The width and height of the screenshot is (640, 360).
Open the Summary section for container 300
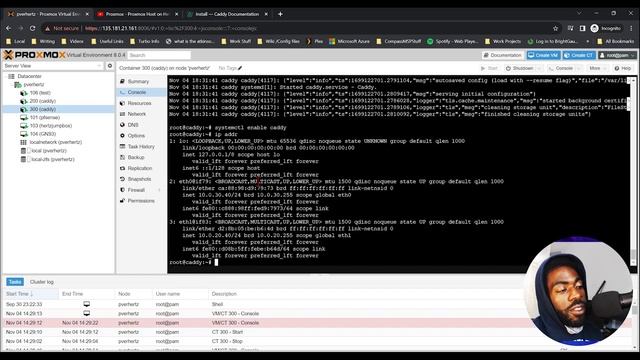point(138,82)
